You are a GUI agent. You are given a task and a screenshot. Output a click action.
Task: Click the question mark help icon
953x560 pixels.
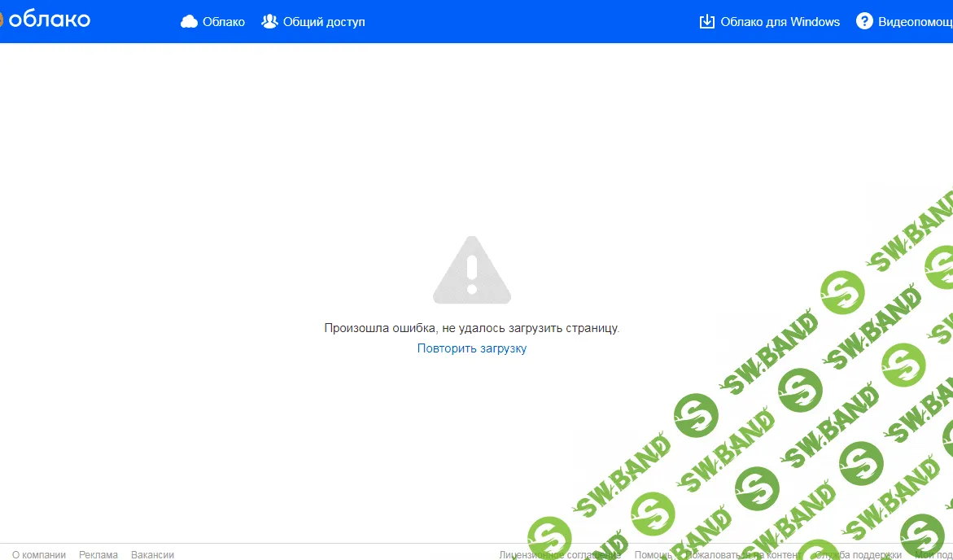coord(864,21)
